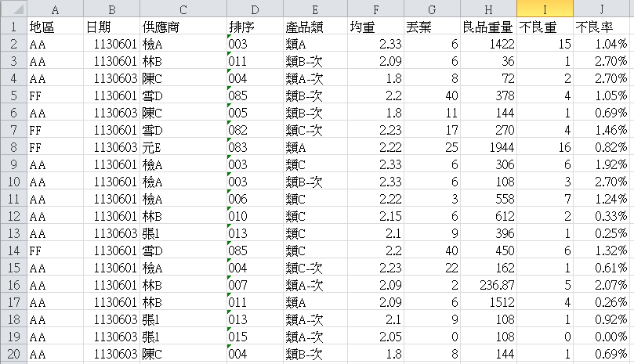The height and width of the screenshot is (364, 634).
Task: Click header cell 不良率
Action: 603,27
